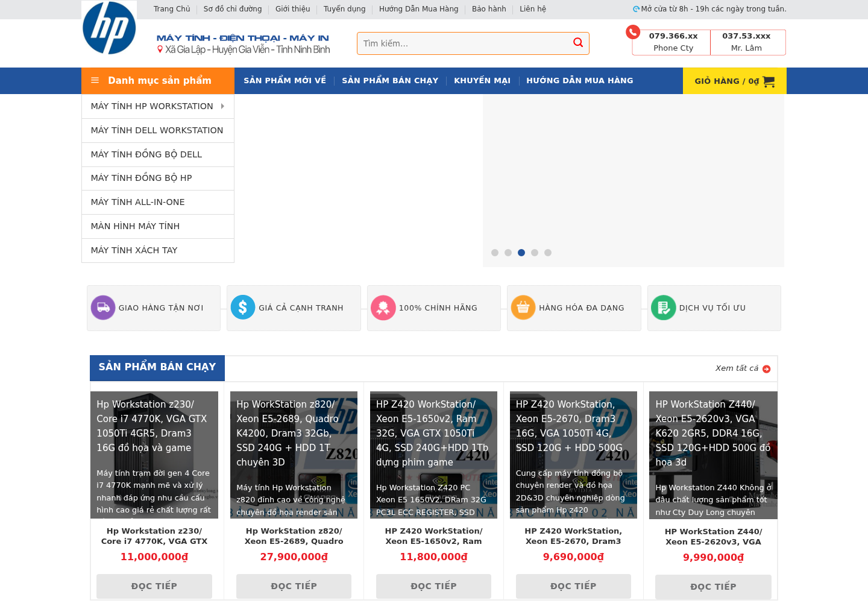Click the clock icon by opening hours
Viewport: 868px width, 603px height.
point(636,9)
